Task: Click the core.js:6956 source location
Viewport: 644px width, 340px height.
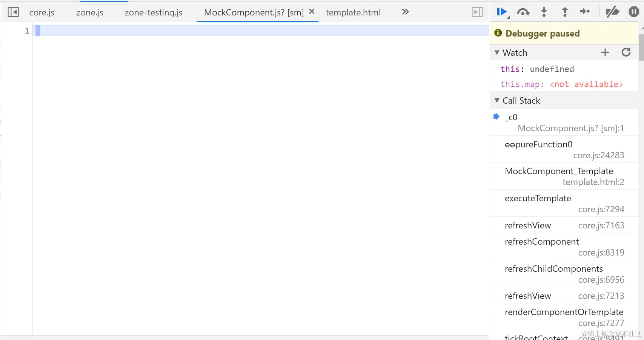Action: click(601, 280)
